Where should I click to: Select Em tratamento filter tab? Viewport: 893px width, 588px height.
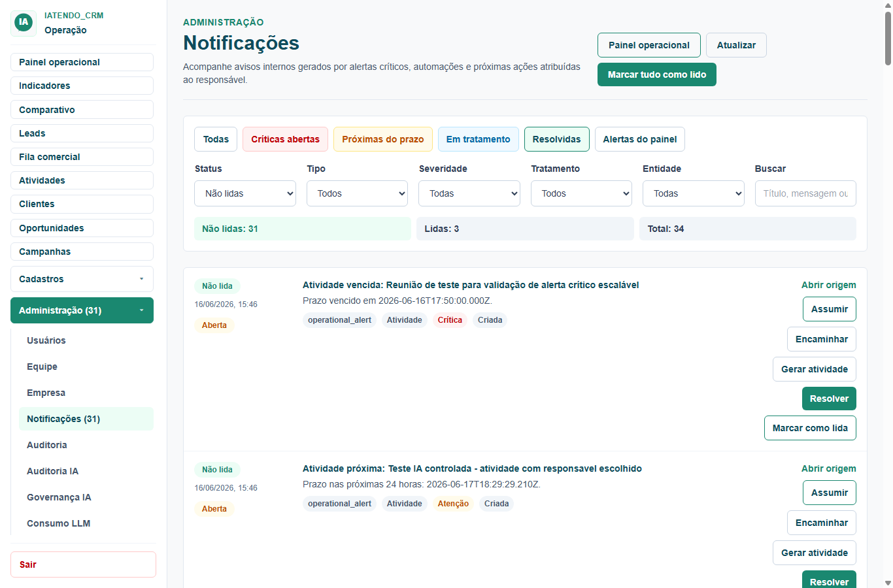pos(479,139)
